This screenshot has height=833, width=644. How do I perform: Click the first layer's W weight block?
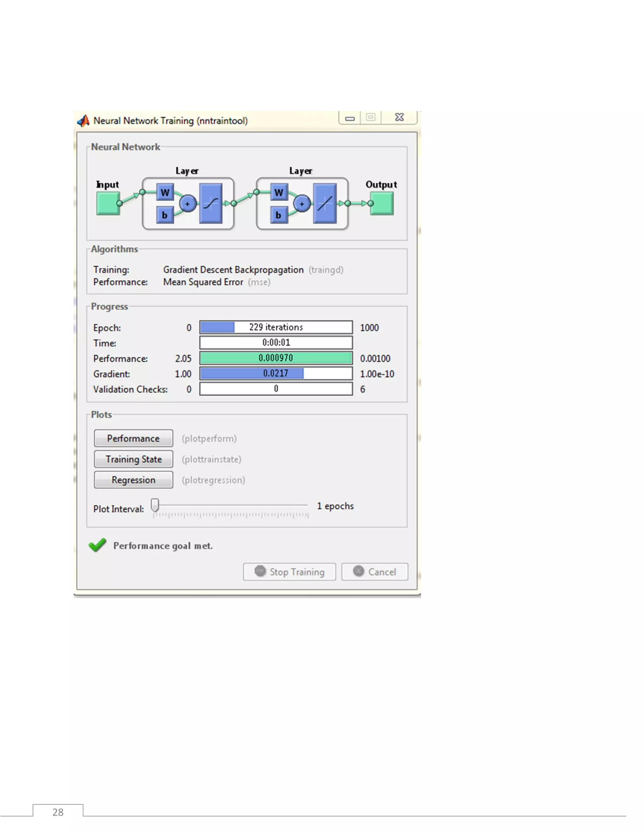point(165,192)
